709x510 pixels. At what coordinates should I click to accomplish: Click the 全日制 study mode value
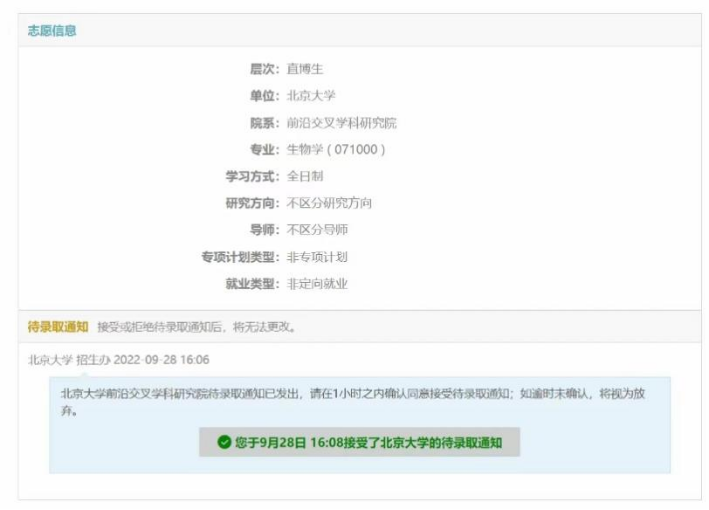(x=305, y=176)
